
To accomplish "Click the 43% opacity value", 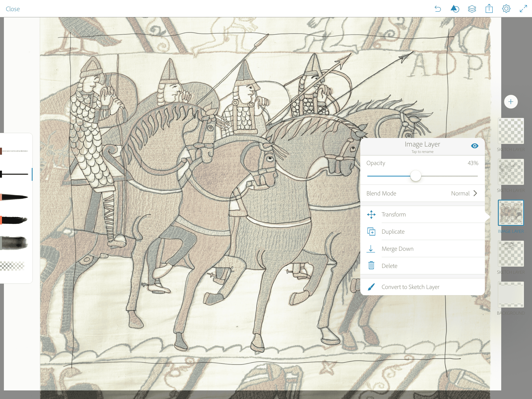I will pos(473,163).
